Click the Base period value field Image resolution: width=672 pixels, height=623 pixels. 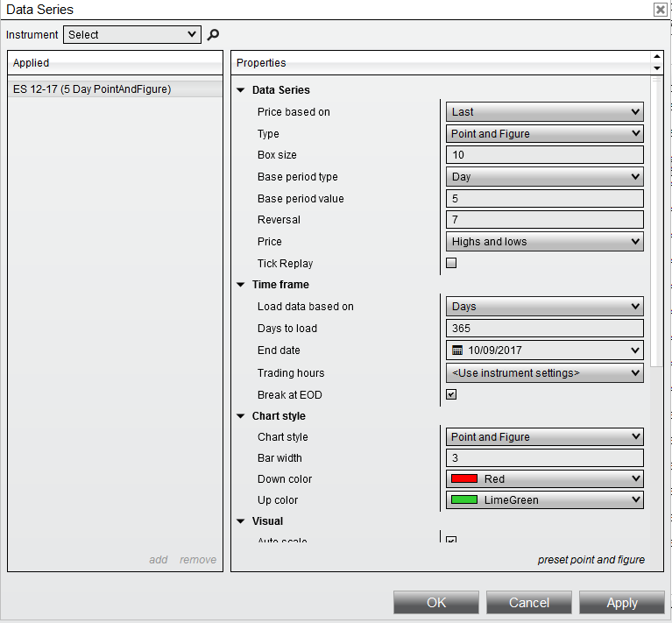[545, 198]
